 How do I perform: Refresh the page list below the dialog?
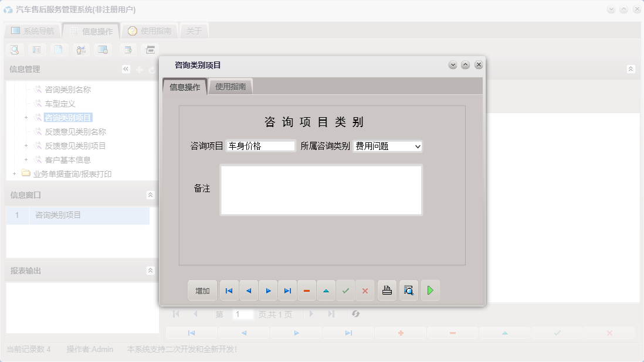356,314
